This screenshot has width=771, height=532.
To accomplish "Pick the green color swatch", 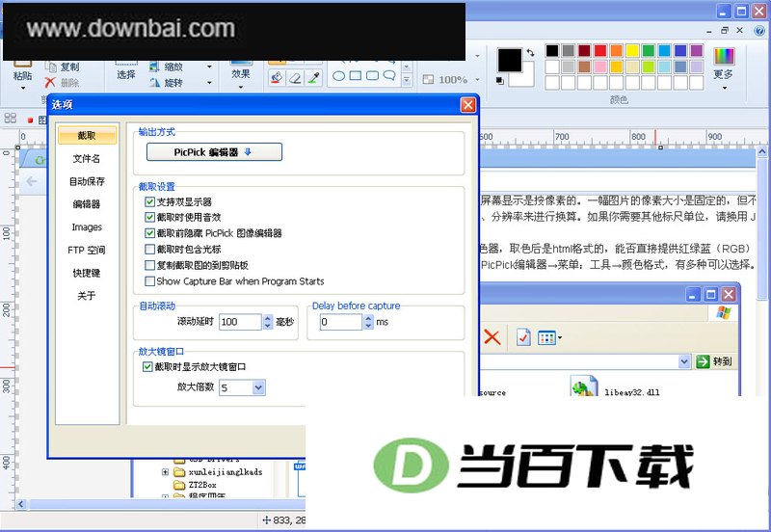I will [x=648, y=51].
